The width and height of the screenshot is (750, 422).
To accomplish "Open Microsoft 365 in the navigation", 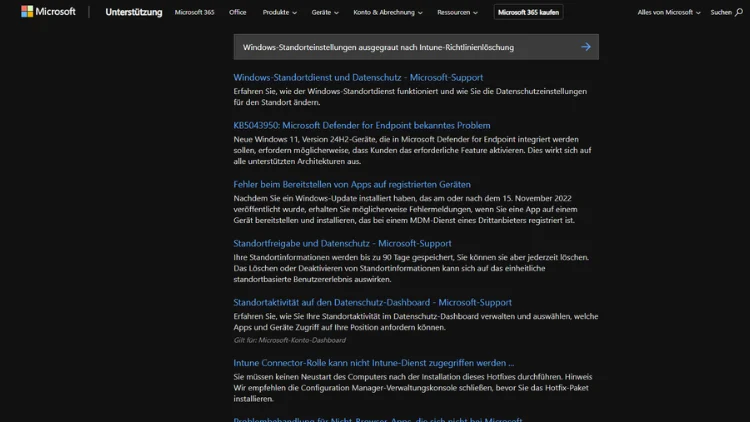I will coord(194,12).
